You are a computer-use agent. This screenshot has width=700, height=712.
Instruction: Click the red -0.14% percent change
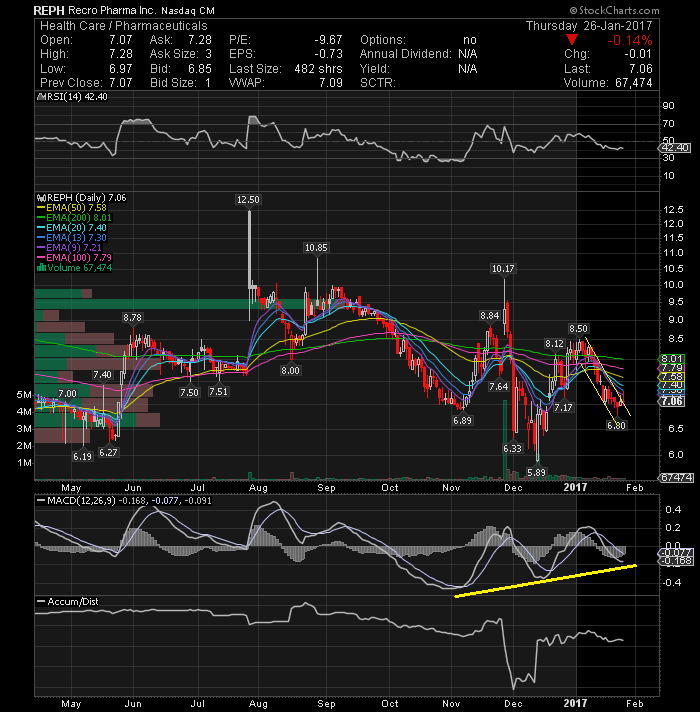630,40
